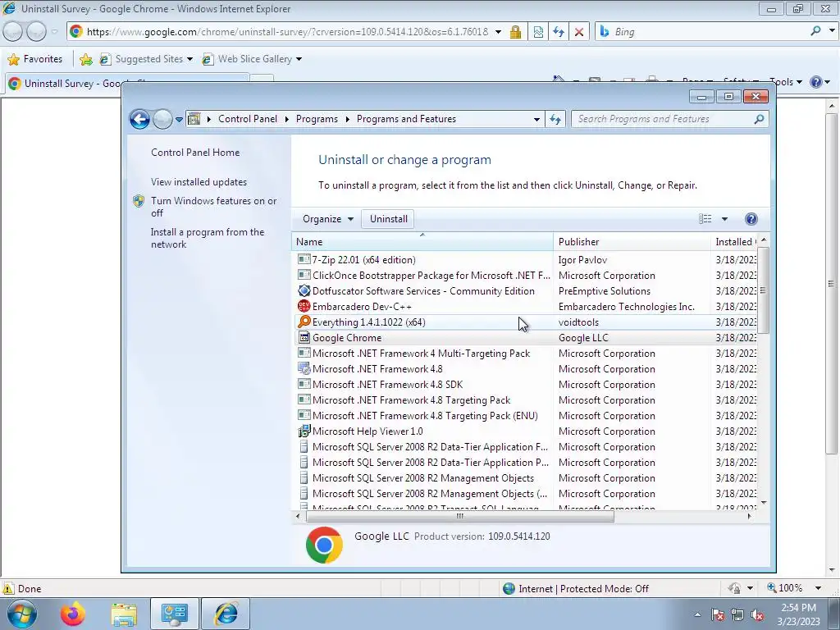
Task: Select Programs and Features breadcrumb segment
Action: coord(406,119)
